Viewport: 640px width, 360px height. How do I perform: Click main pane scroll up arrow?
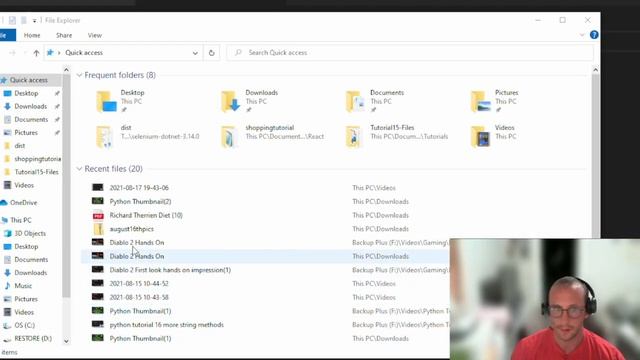click(x=596, y=70)
